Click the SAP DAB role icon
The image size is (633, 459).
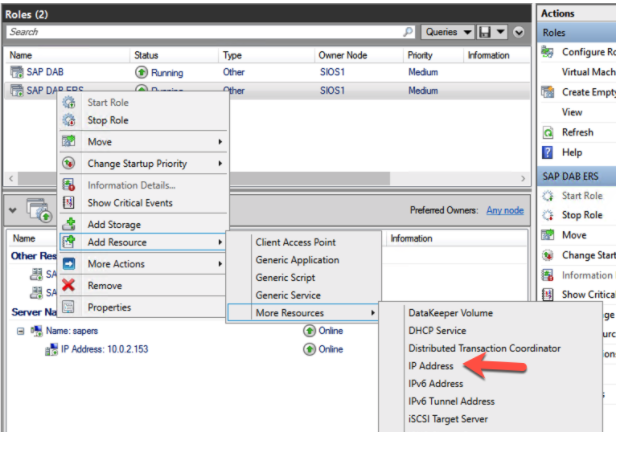[x=17, y=72]
